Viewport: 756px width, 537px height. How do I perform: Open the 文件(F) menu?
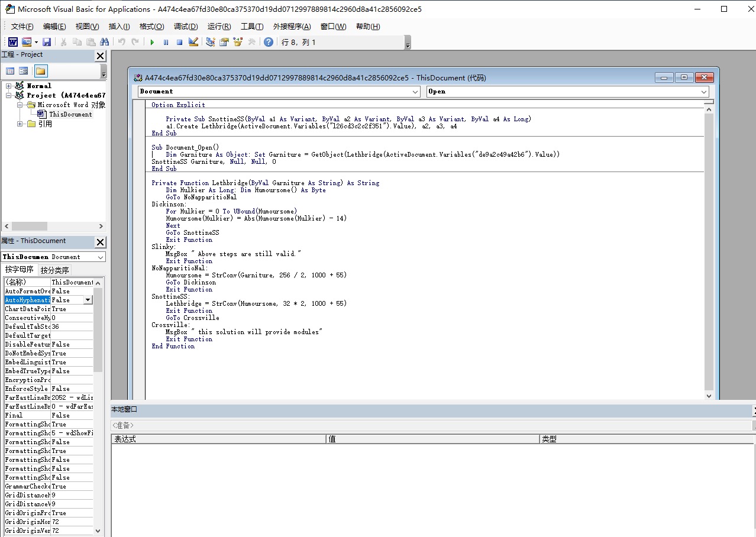[22, 27]
